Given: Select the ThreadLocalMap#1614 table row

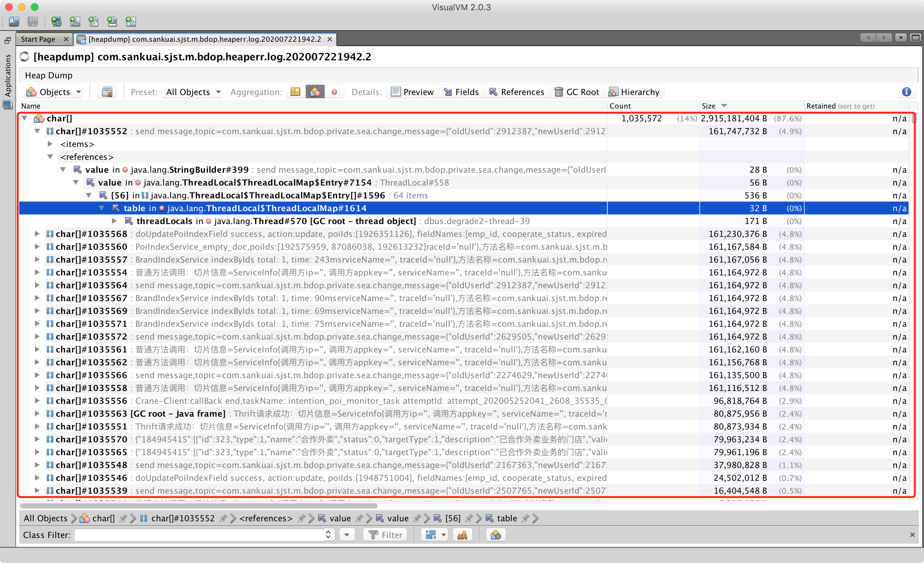Looking at the screenshot, I should 464,208.
